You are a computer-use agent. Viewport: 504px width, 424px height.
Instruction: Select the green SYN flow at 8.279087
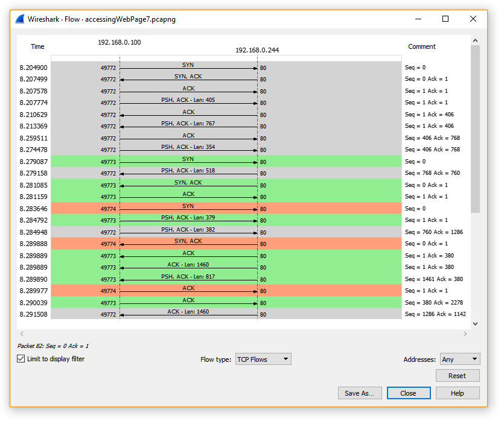(x=188, y=162)
